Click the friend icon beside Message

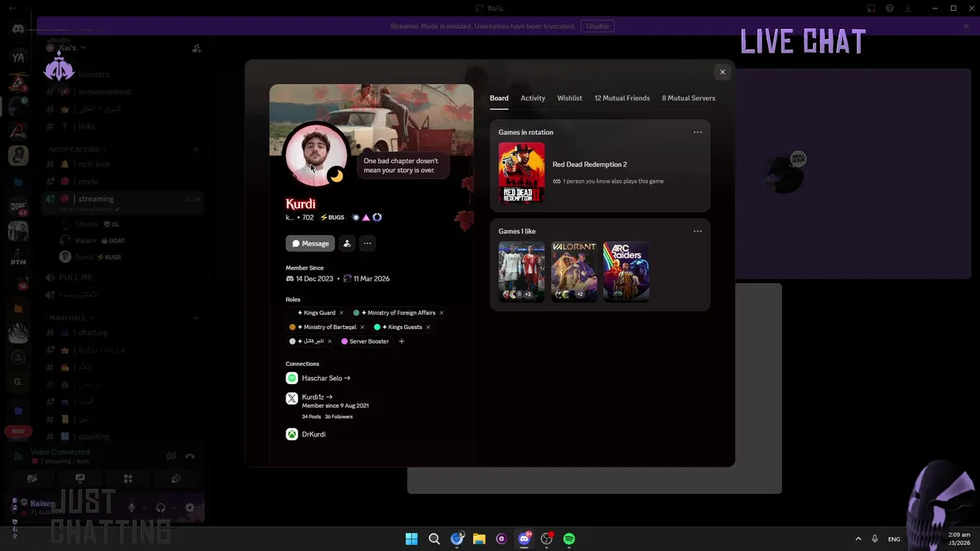[x=347, y=243]
